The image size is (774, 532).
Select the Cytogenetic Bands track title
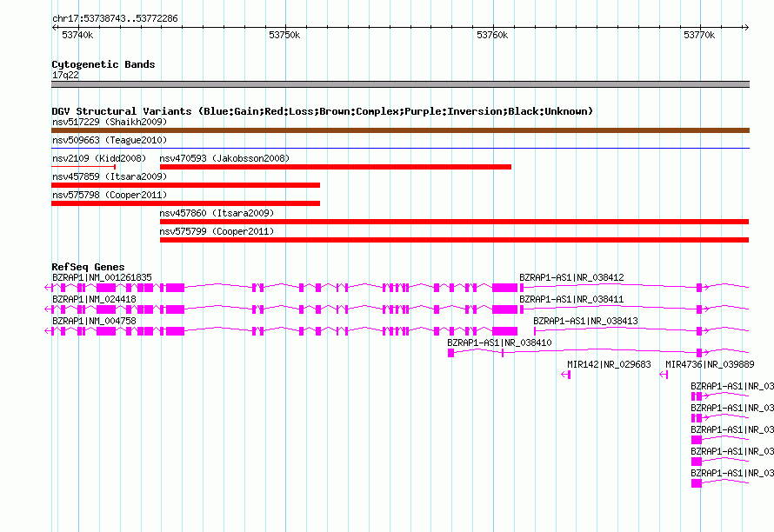103,64
